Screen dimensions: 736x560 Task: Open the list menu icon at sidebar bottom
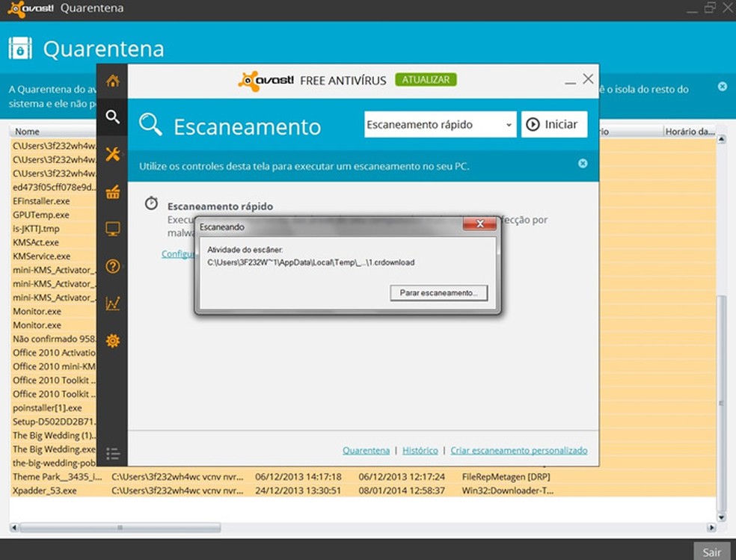click(x=113, y=454)
